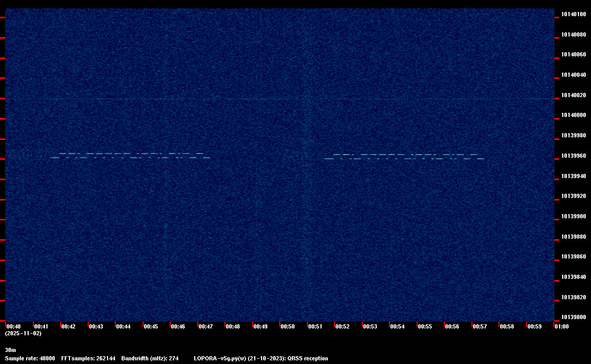591x364 pixels.
Task: Click the 00:57 time label
Action: tap(480, 326)
